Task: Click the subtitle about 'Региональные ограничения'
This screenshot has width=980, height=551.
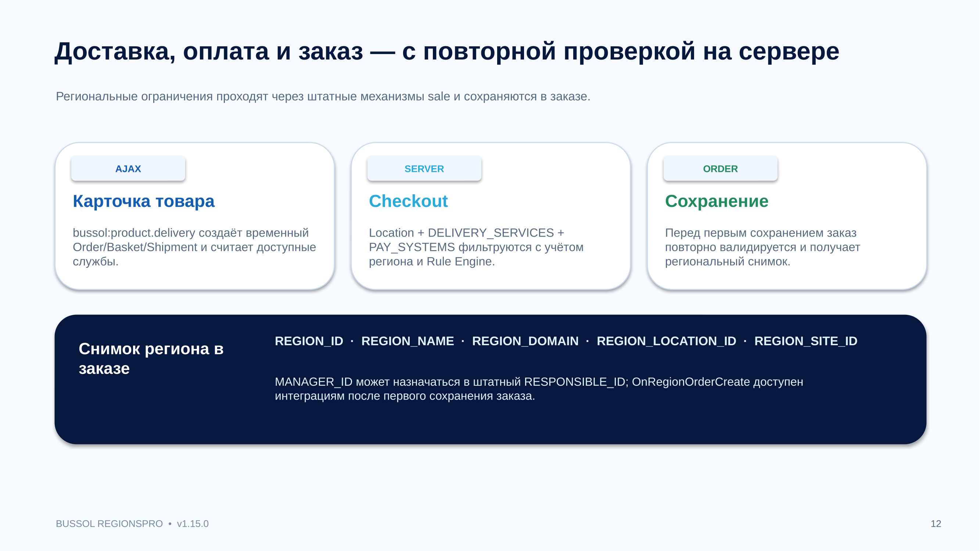Action: (x=323, y=96)
